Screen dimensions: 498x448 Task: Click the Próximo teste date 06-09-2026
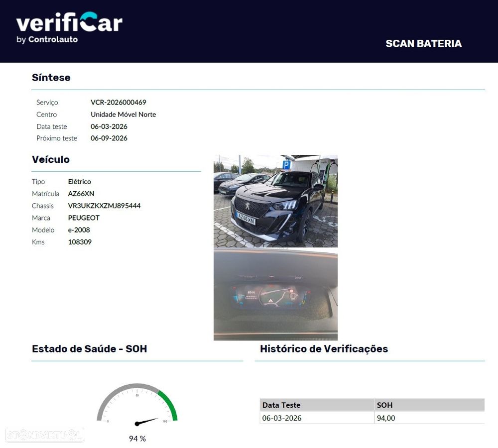(x=109, y=138)
